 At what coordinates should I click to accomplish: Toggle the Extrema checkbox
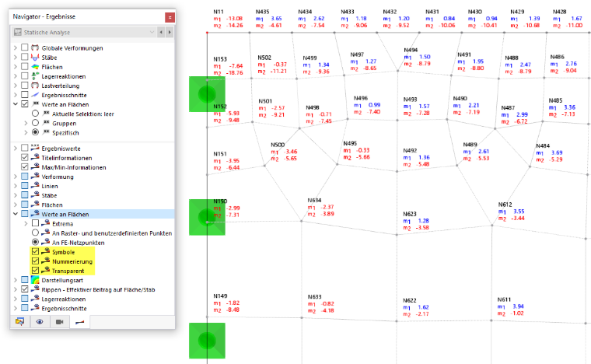click(x=35, y=223)
